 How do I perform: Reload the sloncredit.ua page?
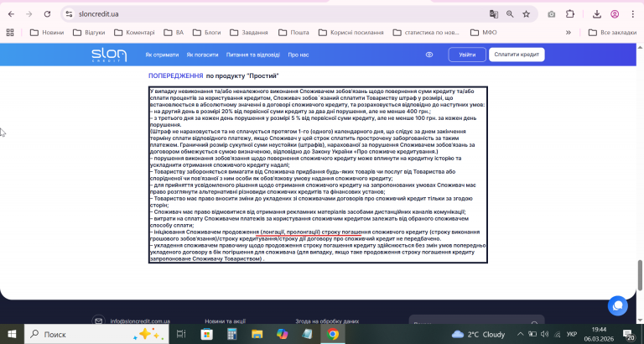pos(47,14)
